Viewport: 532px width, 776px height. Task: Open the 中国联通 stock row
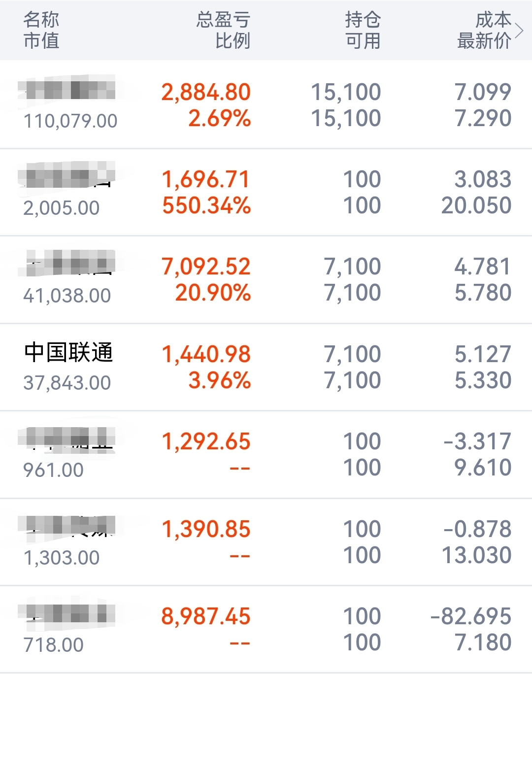pyautogui.click(x=266, y=367)
